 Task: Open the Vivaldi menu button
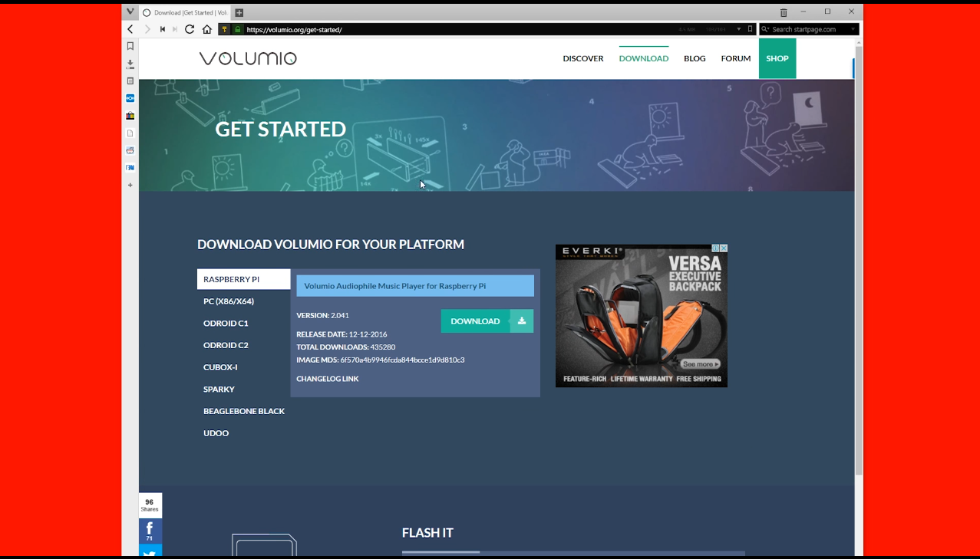[130, 12]
